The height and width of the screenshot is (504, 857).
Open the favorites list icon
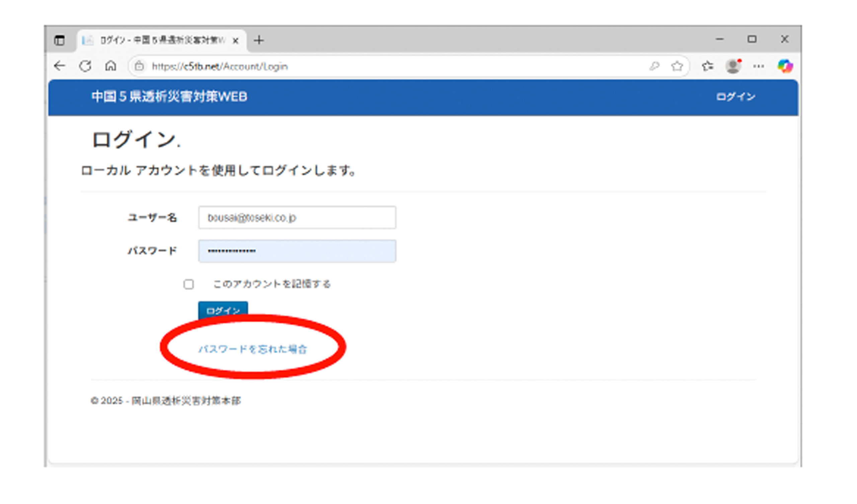[x=708, y=66]
